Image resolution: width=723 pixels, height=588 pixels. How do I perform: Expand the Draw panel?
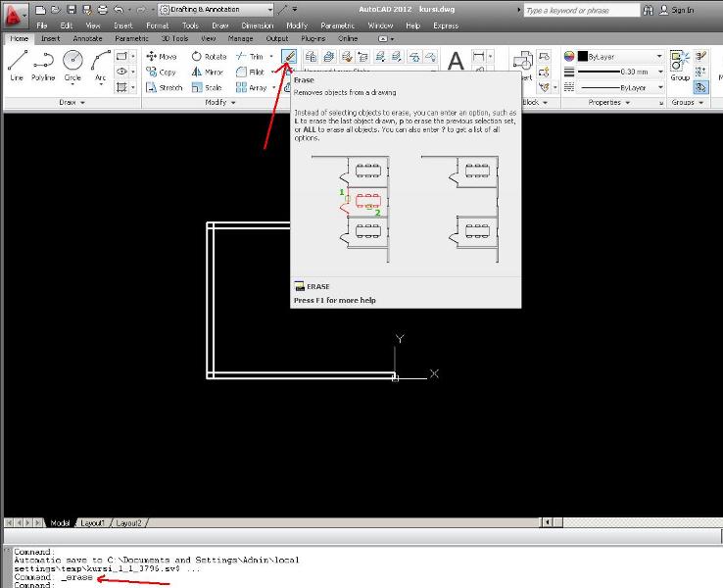coord(72,102)
